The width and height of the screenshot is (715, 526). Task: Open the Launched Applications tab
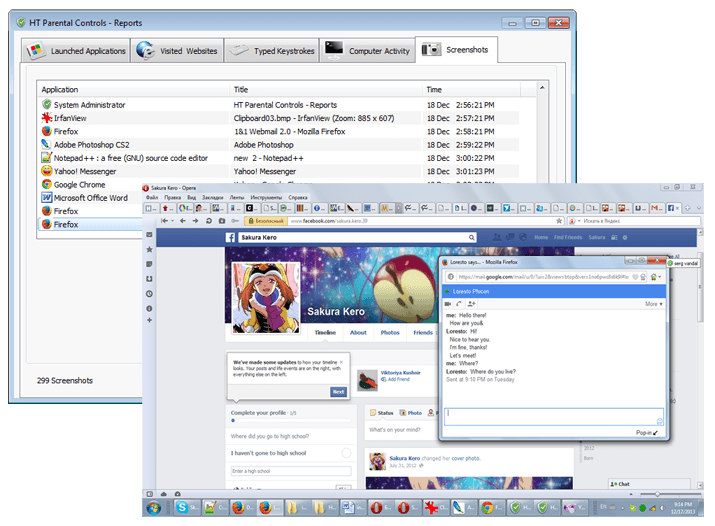[76, 51]
